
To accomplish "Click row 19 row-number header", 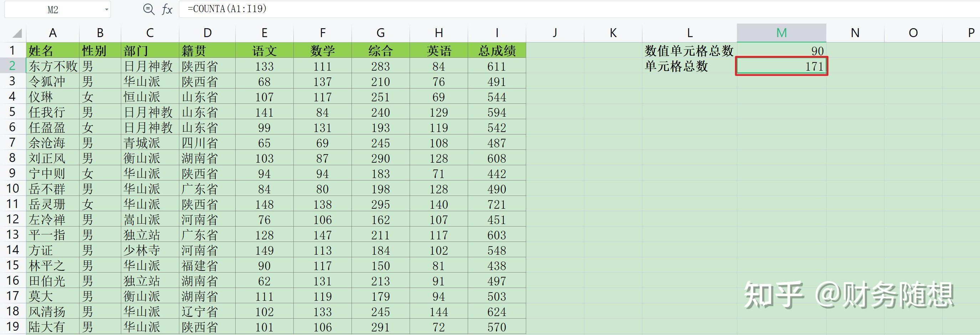I will coord(12,326).
